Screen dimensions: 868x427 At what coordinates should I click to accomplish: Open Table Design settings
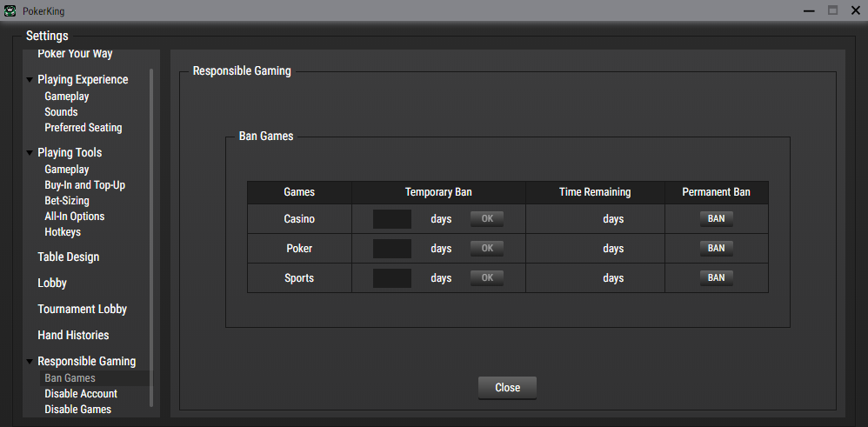[69, 257]
